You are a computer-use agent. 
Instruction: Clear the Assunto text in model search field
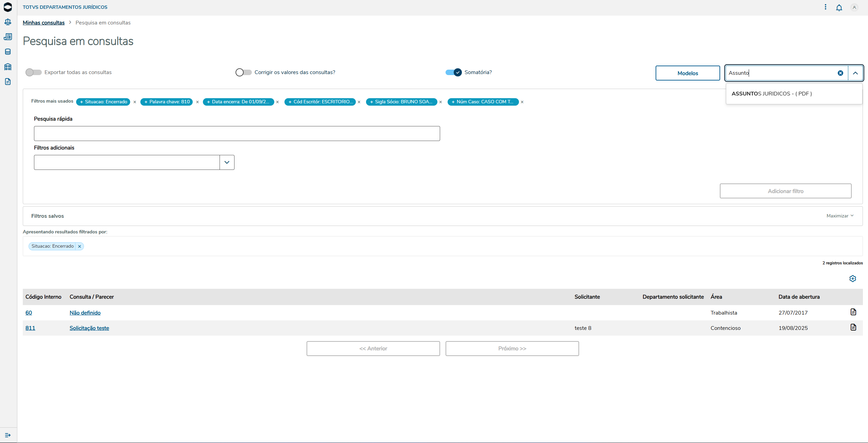(x=840, y=73)
